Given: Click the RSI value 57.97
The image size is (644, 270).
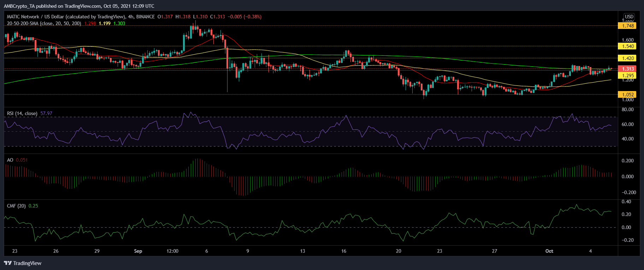Looking at the screenshot, I should click(46, 113).
